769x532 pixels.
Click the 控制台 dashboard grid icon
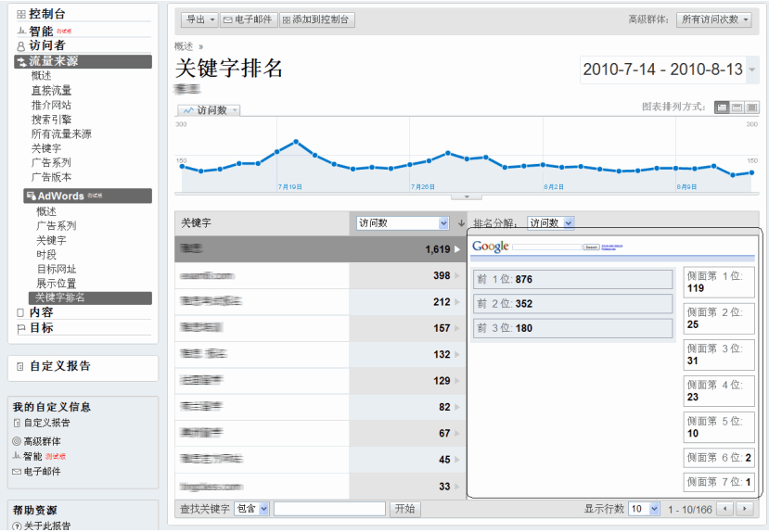[21, 15]
